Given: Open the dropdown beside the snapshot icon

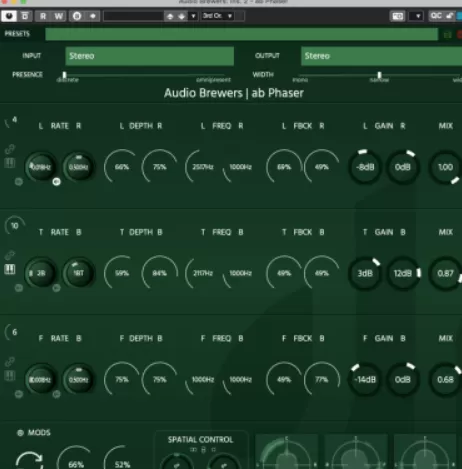Looking at the screenshot, I should point(417,16).
